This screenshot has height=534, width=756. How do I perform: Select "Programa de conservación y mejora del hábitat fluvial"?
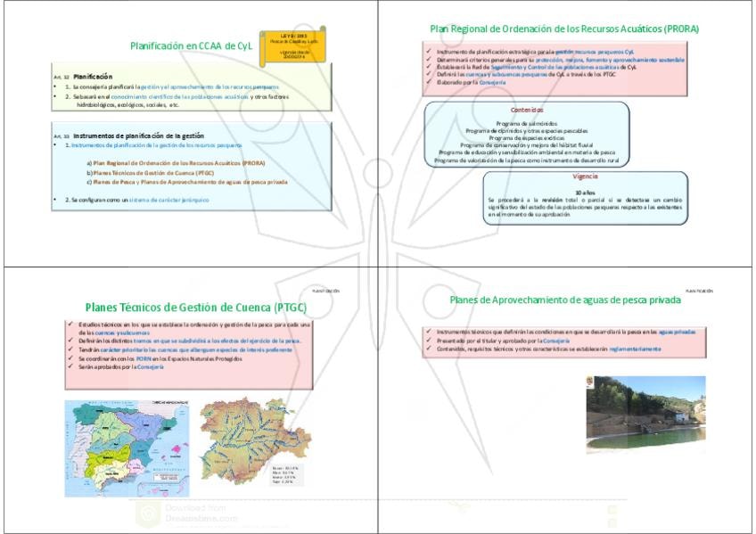coord(527,145)
